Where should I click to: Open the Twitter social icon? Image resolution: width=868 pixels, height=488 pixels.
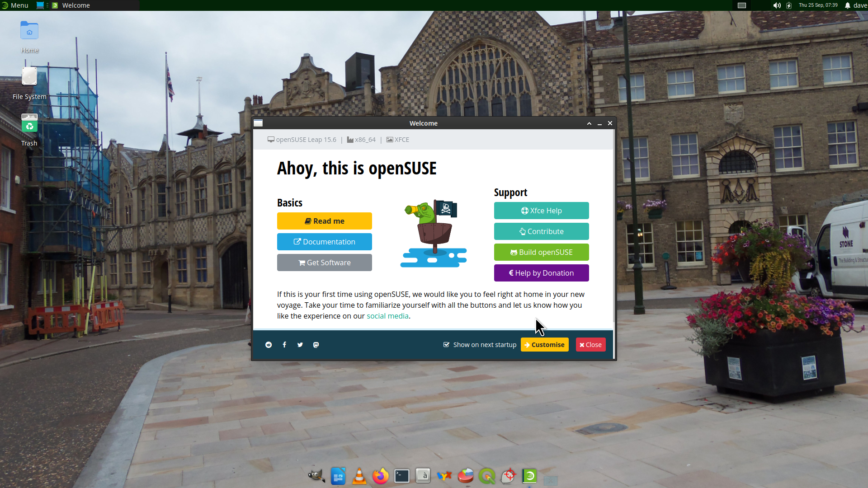point(300,345)
